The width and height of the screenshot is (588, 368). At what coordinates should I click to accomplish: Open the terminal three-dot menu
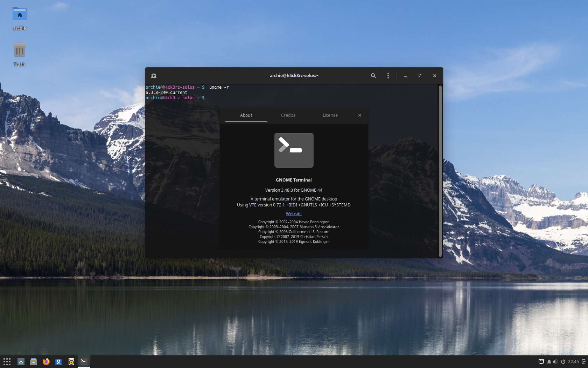click(388, 76)
